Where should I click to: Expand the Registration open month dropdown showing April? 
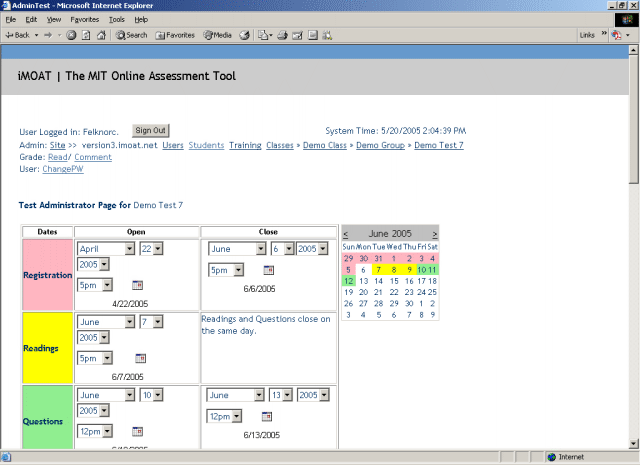pyautogui.click(x=130, y=249)
